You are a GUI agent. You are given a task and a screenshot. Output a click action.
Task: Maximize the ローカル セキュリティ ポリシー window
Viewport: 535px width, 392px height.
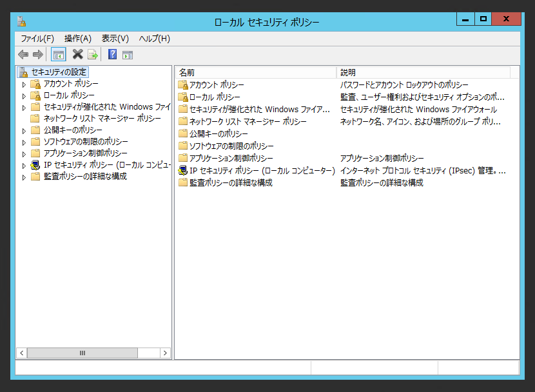coord(483,19)
